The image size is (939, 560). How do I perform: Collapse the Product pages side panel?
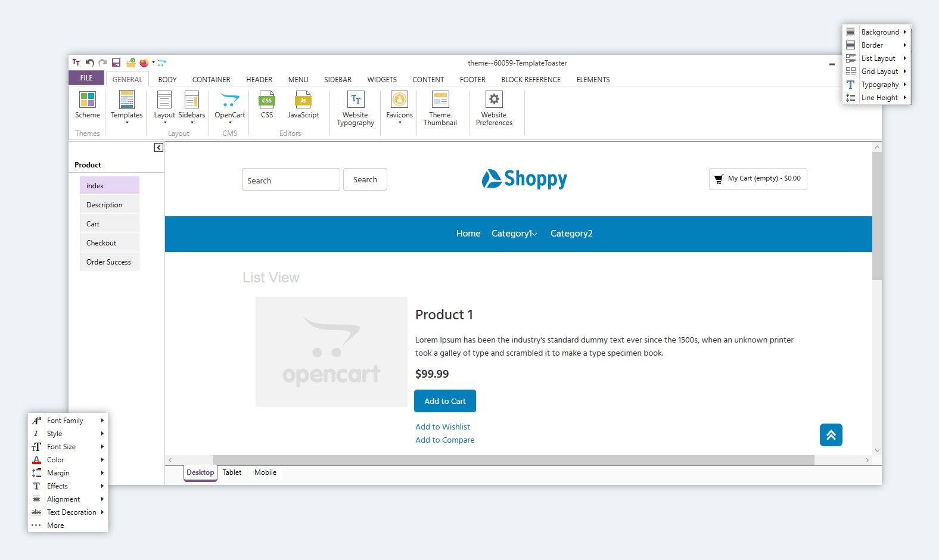point(158,147)
